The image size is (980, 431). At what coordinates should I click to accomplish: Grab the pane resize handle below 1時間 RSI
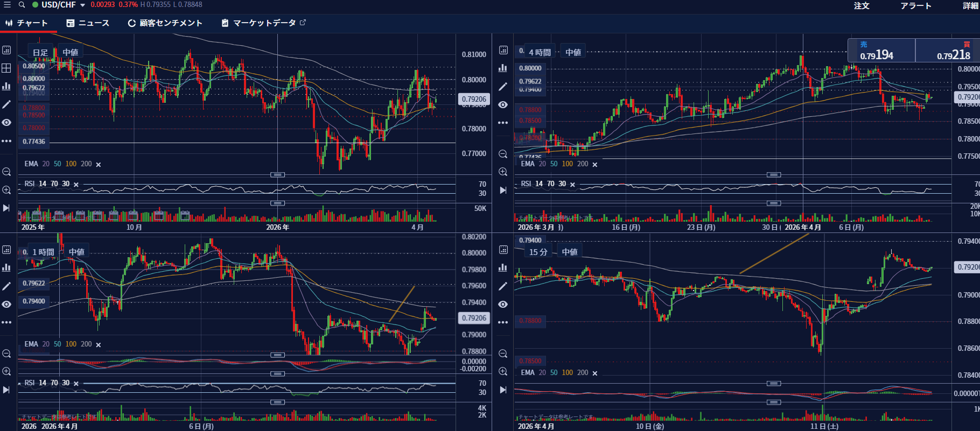pos(277,402)
